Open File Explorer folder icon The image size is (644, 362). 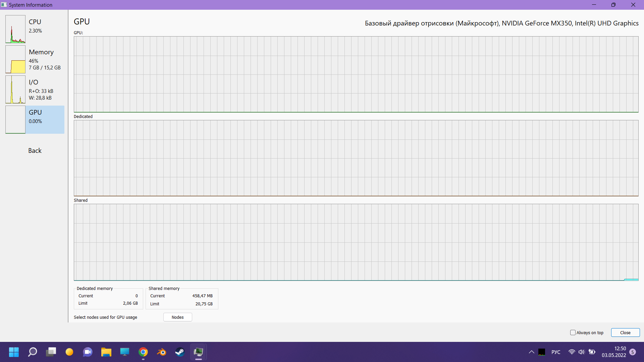click(x=106, y=352)
